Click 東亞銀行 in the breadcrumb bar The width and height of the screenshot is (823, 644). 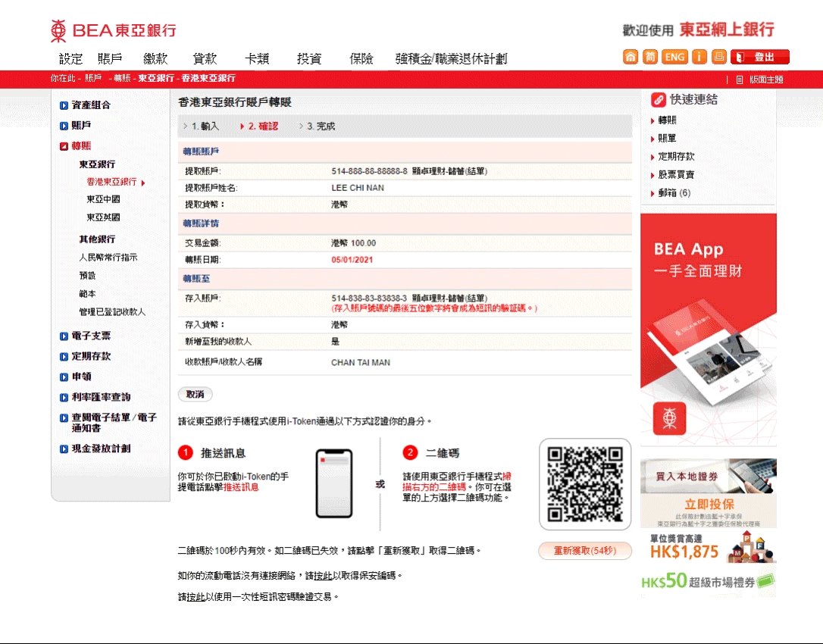[156, 78]
